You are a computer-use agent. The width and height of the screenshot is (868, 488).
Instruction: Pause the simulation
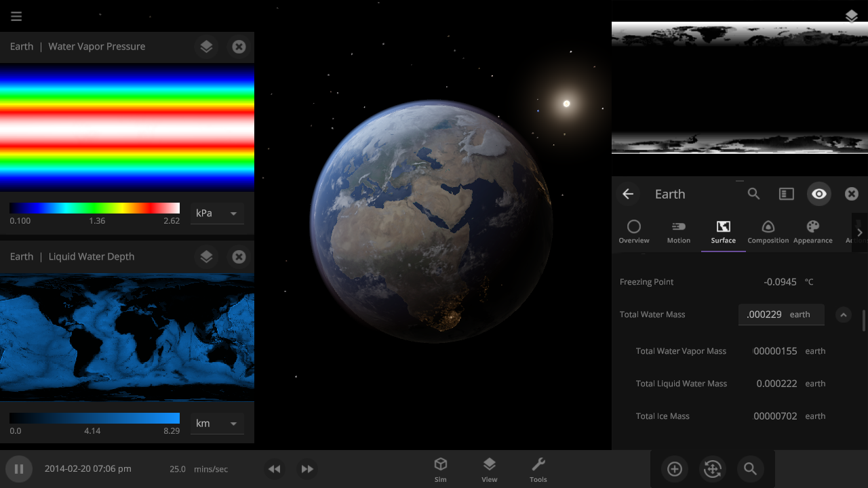coord(19,469)
